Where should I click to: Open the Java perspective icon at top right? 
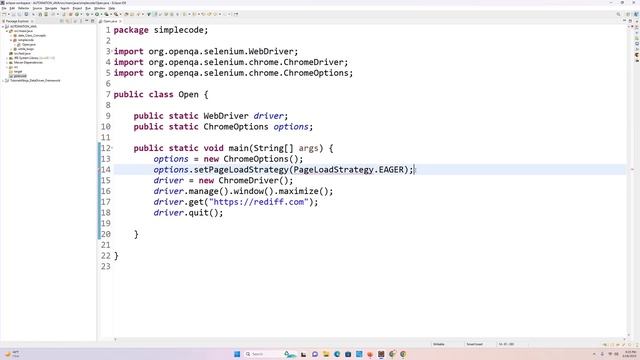click(x=636, y=14)
